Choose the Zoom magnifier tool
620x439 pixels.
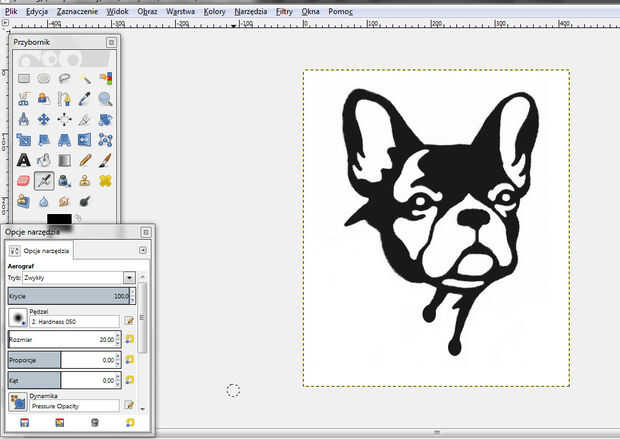105,99
